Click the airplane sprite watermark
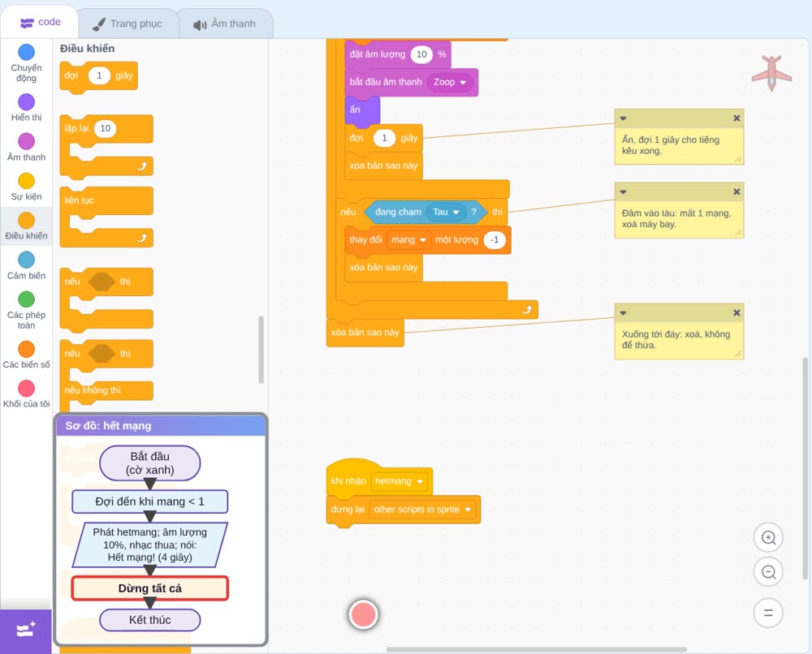The image size is (812, 654). (771, 74)
